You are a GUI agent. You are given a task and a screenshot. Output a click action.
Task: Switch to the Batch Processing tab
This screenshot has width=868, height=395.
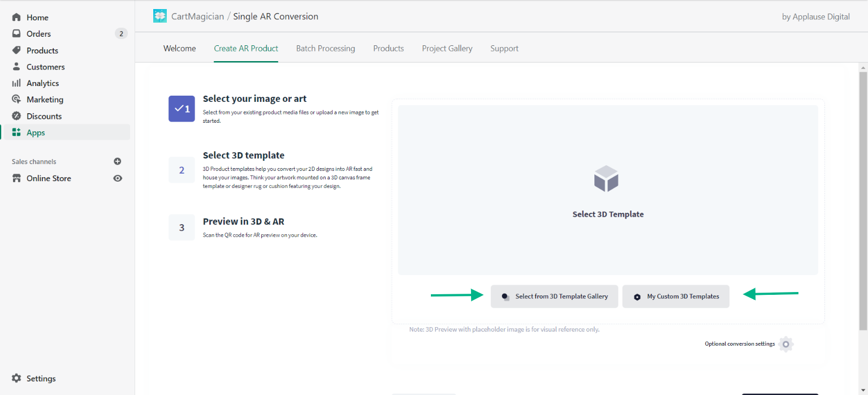click(325, 48)
